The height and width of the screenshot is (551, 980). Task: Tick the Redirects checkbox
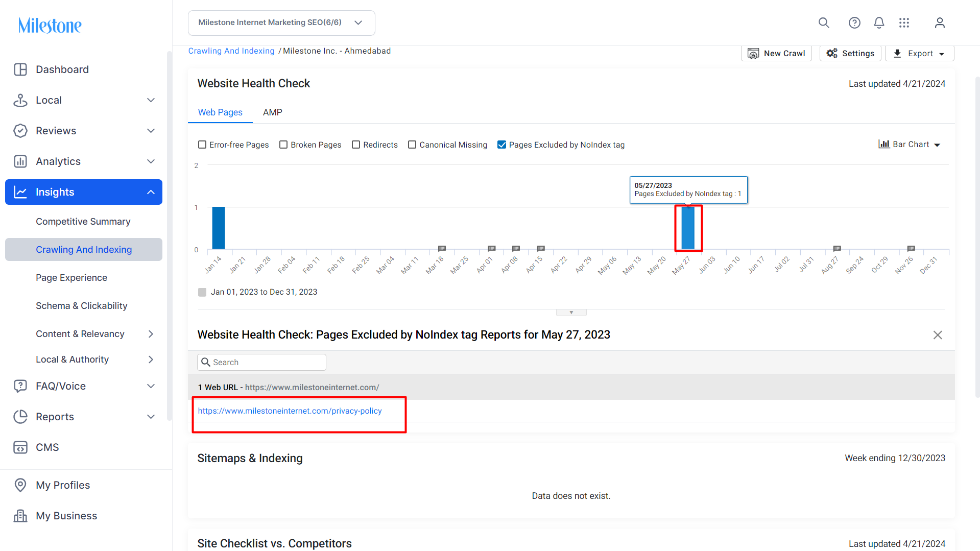click(356, 145)
